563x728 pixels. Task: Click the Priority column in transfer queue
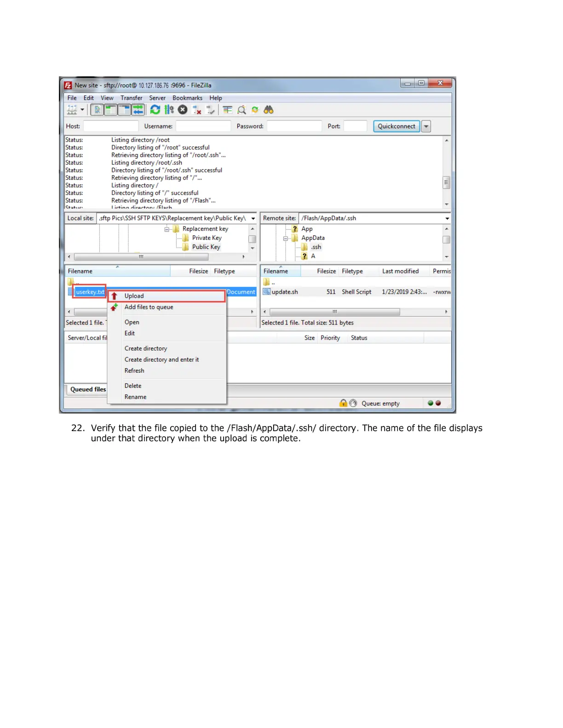pyautogui.click(x=332, y=338)
